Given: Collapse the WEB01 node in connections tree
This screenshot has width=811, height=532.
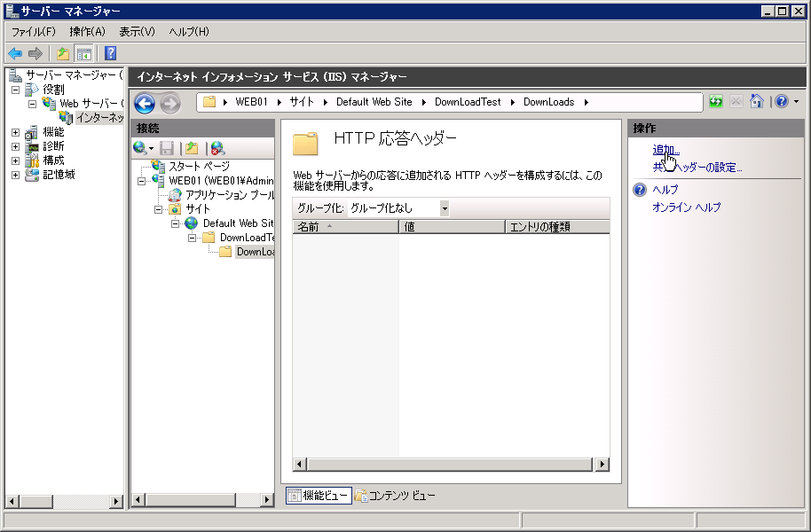Looking at the screenshot, I should 141,181.
